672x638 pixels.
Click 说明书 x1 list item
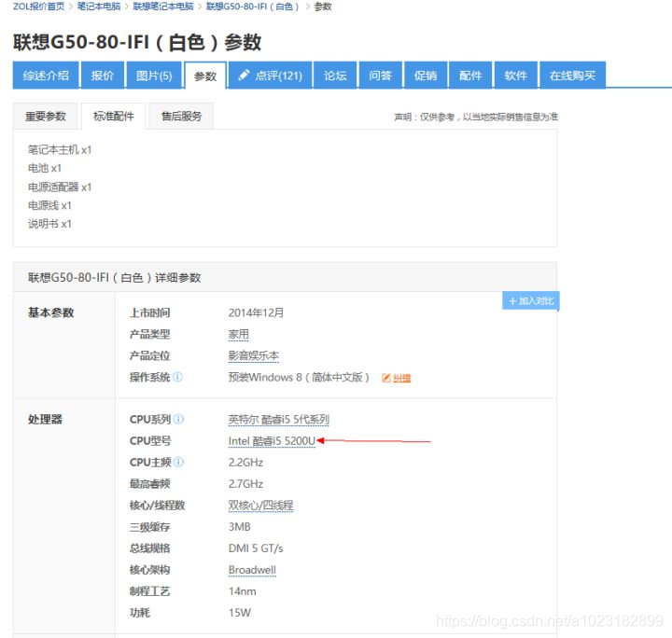49,224
